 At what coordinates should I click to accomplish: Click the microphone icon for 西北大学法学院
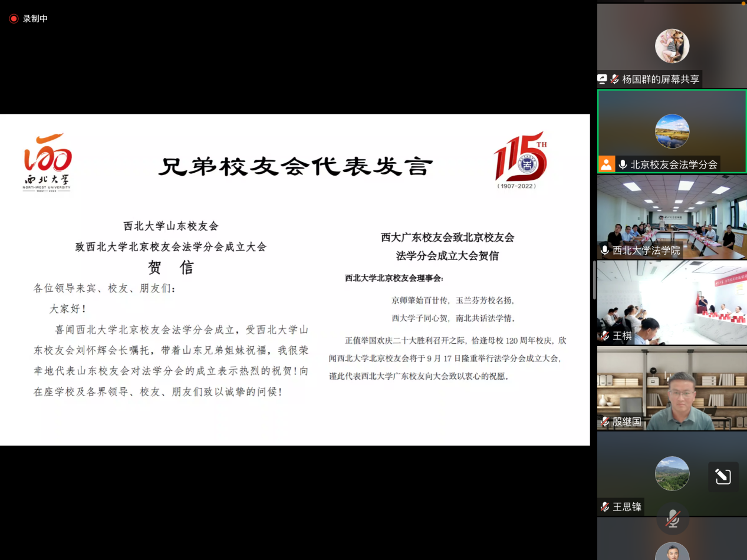tap(605, 251)
